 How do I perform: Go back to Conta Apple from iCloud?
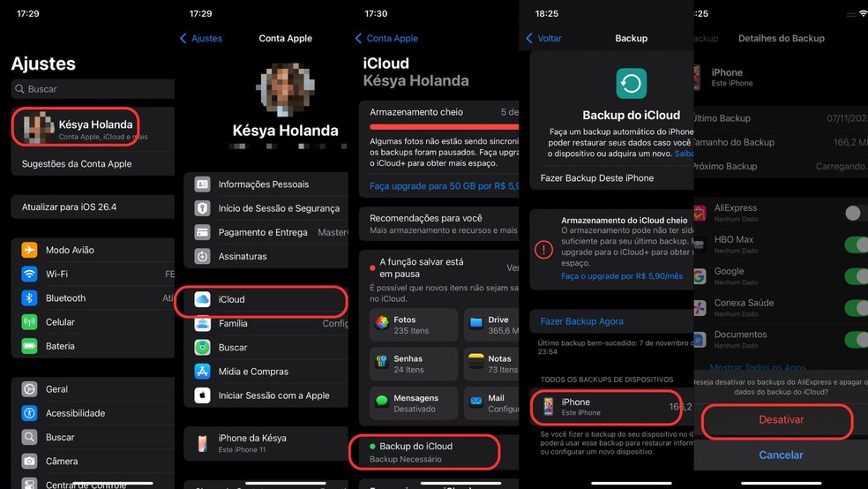[x=386, y=38]
